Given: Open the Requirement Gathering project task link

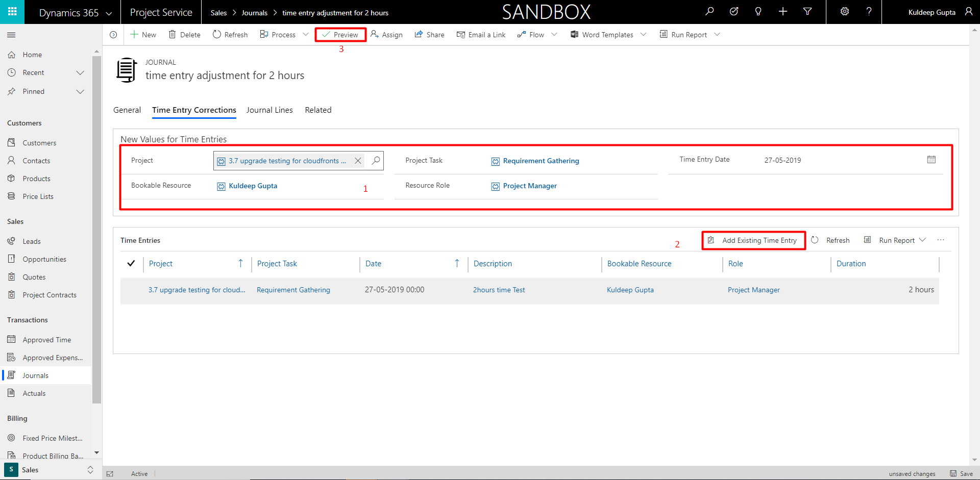Looking at the screenshot, I should 541,161.
